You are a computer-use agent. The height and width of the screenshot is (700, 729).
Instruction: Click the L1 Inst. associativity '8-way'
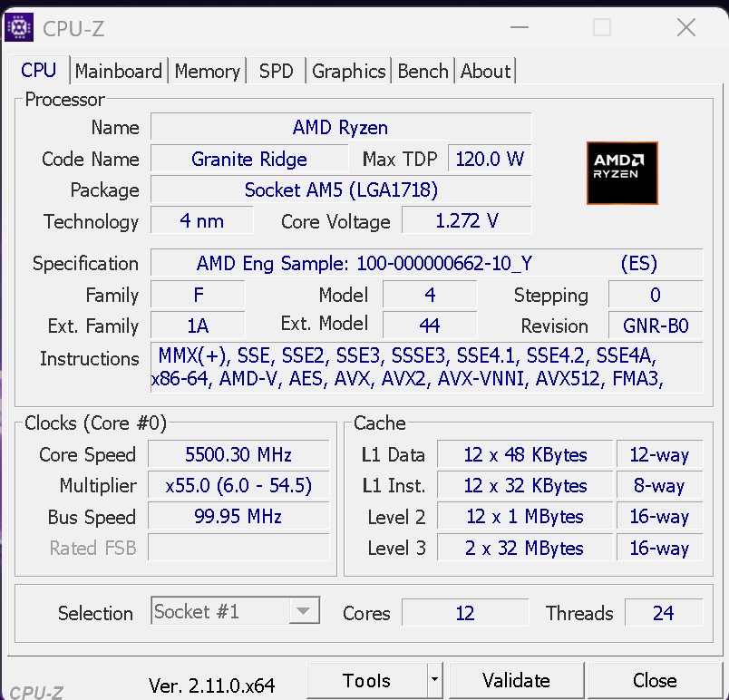pos(659,485)
